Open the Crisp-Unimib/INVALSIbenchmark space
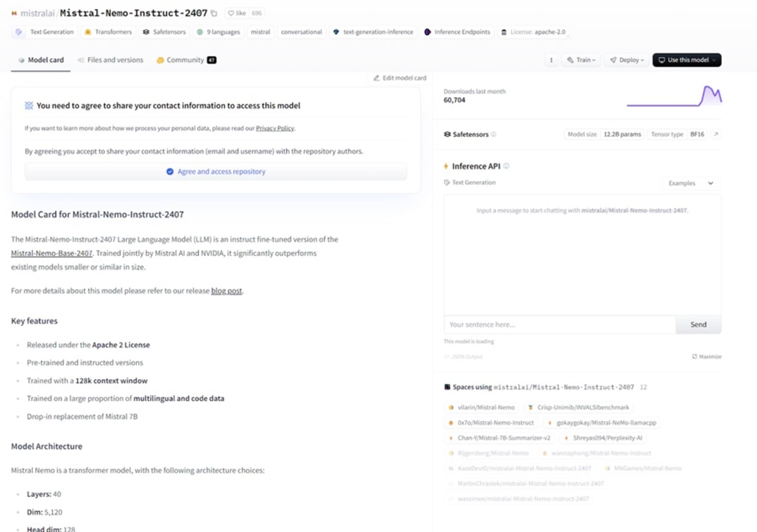 point(578,407)
